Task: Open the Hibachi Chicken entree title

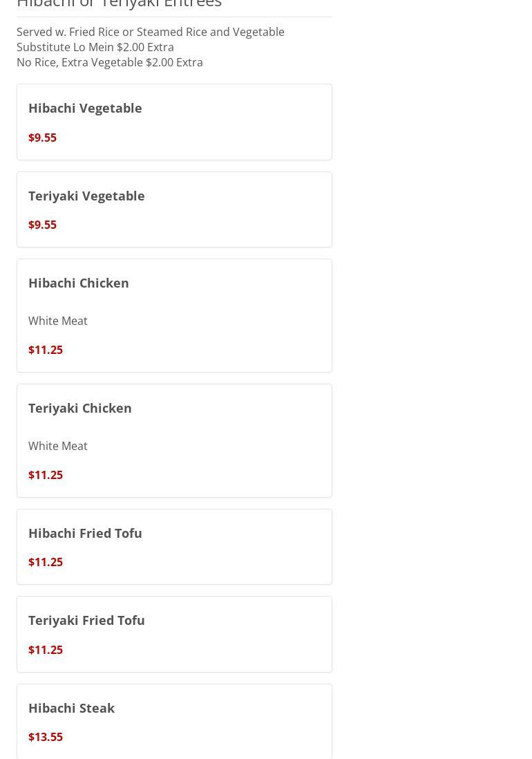Action: pos(79,283)
